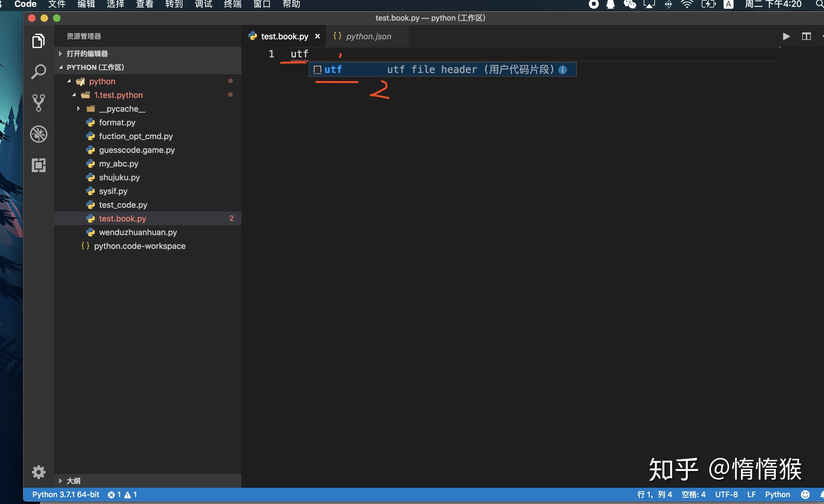Open the Debug view in activity bar
The image size is (824, 504).
[x=38, y=134]
